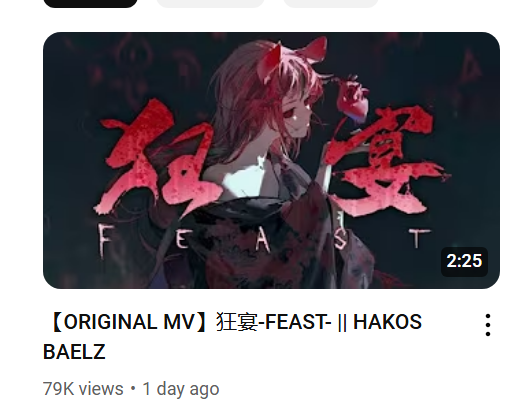This screenshot has width=505, height=415.
Task: Click the 79K views text
Action: point(83,389)
